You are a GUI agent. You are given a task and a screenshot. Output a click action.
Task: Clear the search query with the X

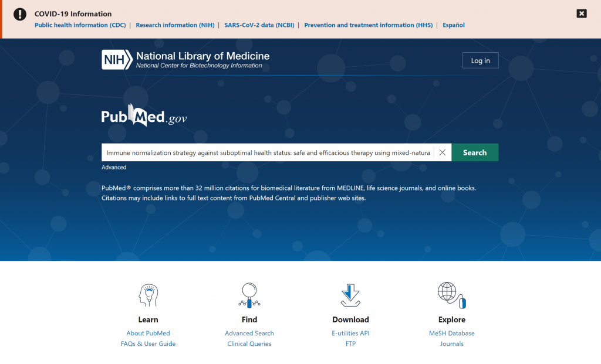point(443,152)
